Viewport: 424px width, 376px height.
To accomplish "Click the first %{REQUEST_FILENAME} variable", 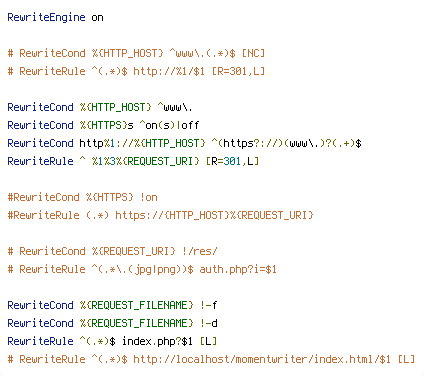I will point(136,305).
